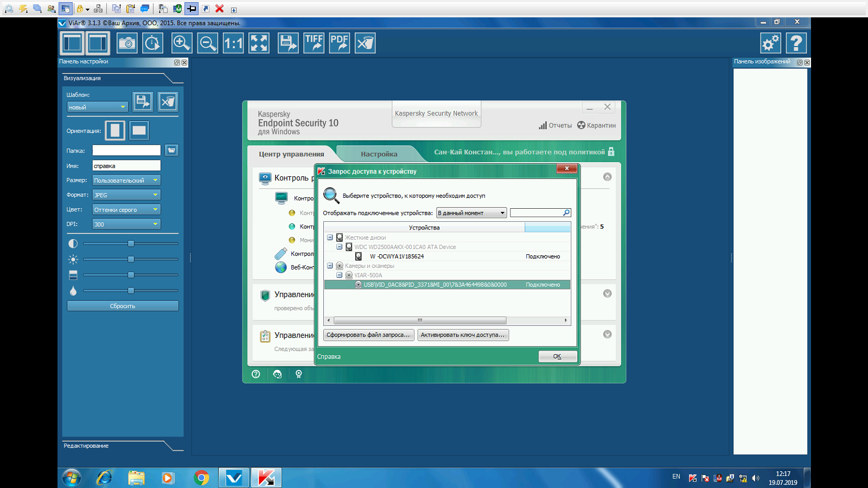
Task: Click Отчеты reports icon in Kaspersky
Action: coord(555,125)
